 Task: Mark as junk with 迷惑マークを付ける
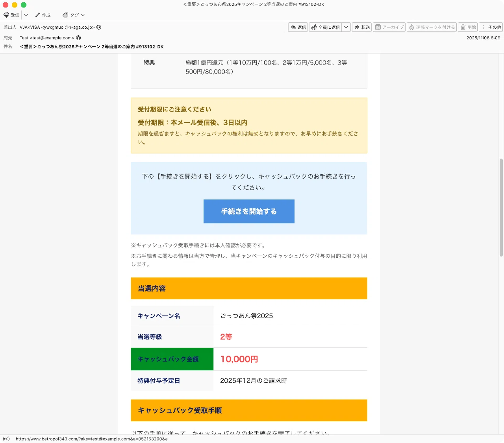pos(432,27)
